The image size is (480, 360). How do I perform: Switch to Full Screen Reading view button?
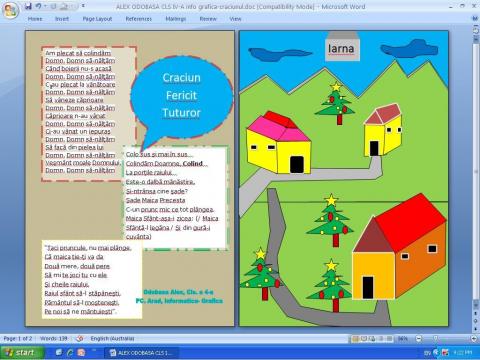click(364, 339)
